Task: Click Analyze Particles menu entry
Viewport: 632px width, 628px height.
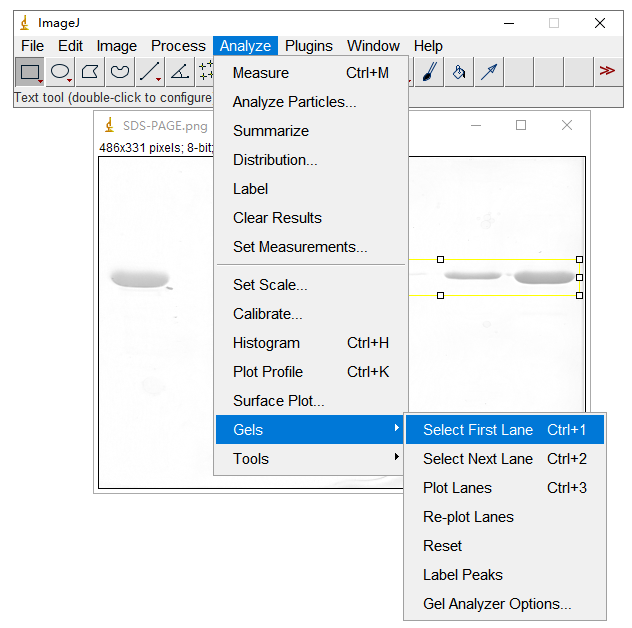Action: tap(294, 102)
